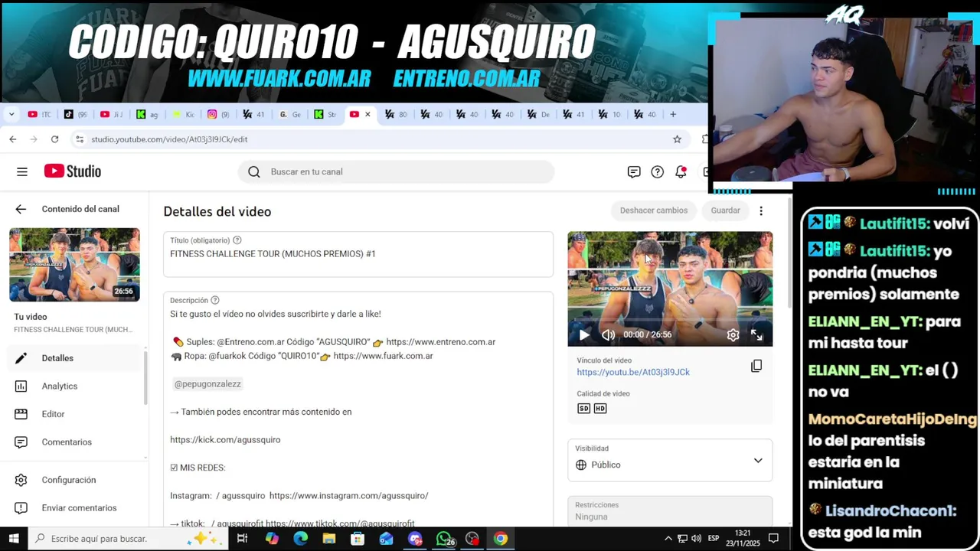This screenshot has width=980, height=551.
Task: Open the Comentarios sidebar icon
Action: pos(21,442)
